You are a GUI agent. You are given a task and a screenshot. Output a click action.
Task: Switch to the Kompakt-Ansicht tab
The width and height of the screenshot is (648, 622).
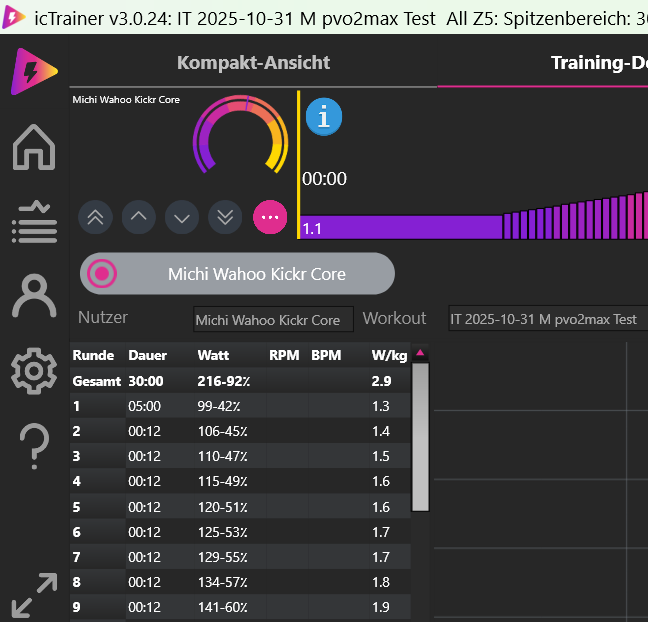253,62
